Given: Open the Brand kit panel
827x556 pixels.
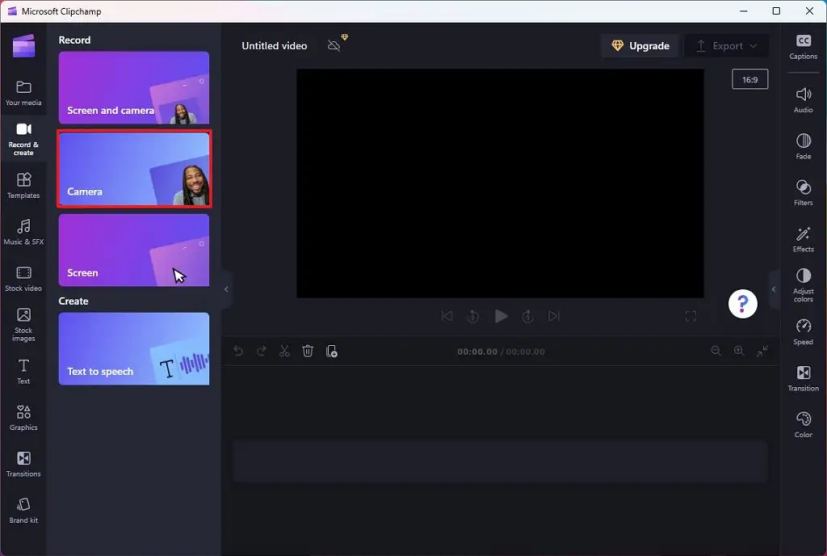Looking at the screenshot, I should (23, 510).
